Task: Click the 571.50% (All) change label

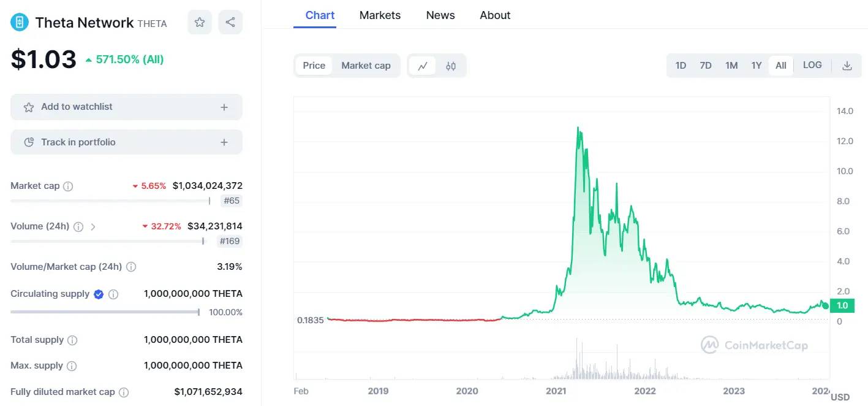Action: click(x=124, y=59)
